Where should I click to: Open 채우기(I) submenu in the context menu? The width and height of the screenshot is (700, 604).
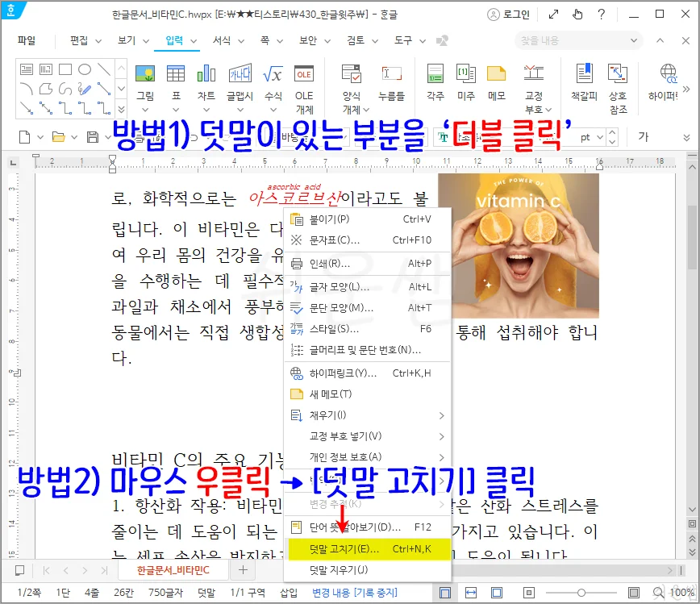367,415
